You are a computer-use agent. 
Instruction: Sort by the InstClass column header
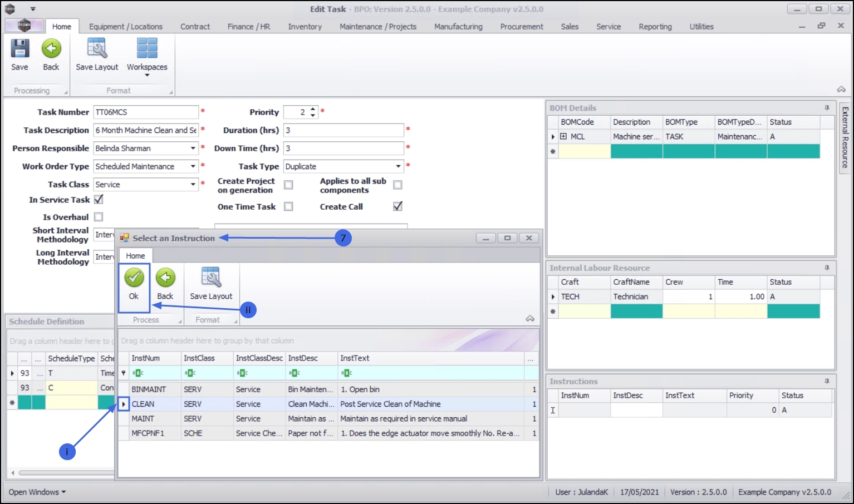207,358
